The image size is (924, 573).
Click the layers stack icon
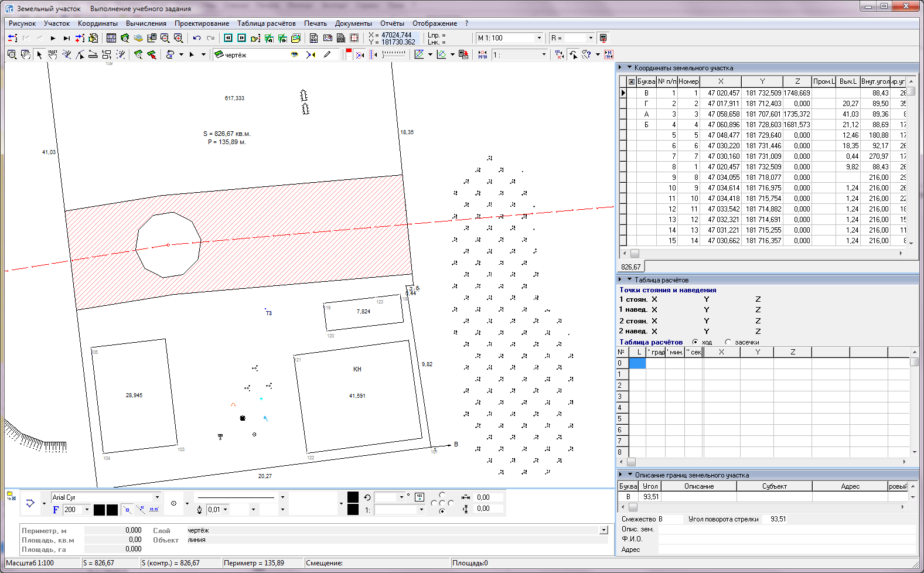coord(138,38)
